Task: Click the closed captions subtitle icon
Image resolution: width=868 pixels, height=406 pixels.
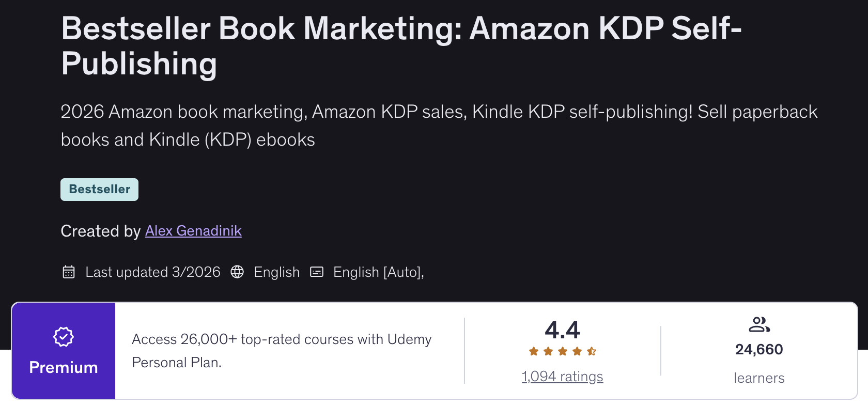Action: tap(317, 272)
